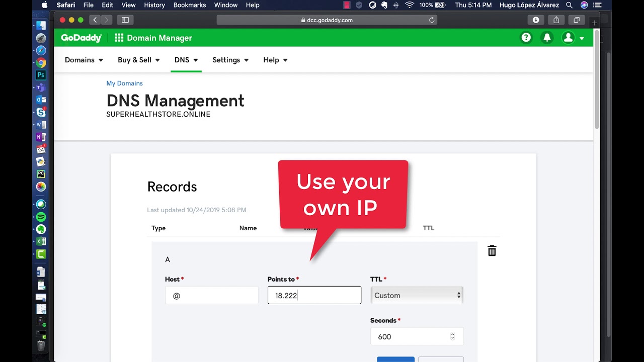Open Trash in the Dock
The width and height of the screenshot is (644, 362).
(x=41, y=345)
